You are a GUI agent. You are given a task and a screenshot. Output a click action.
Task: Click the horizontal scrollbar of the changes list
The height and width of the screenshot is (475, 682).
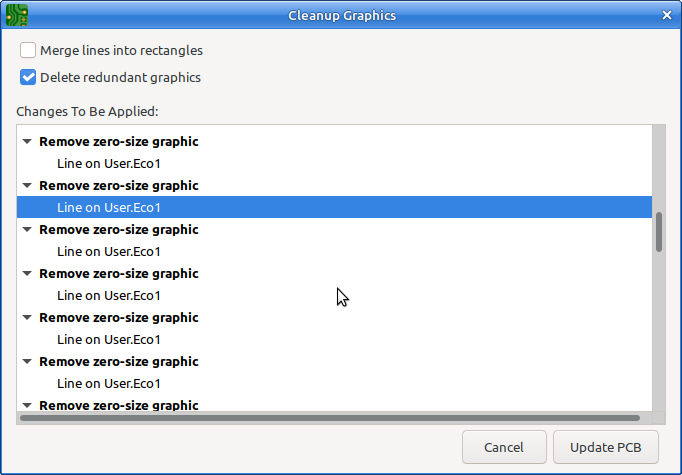tap(330, 418)
